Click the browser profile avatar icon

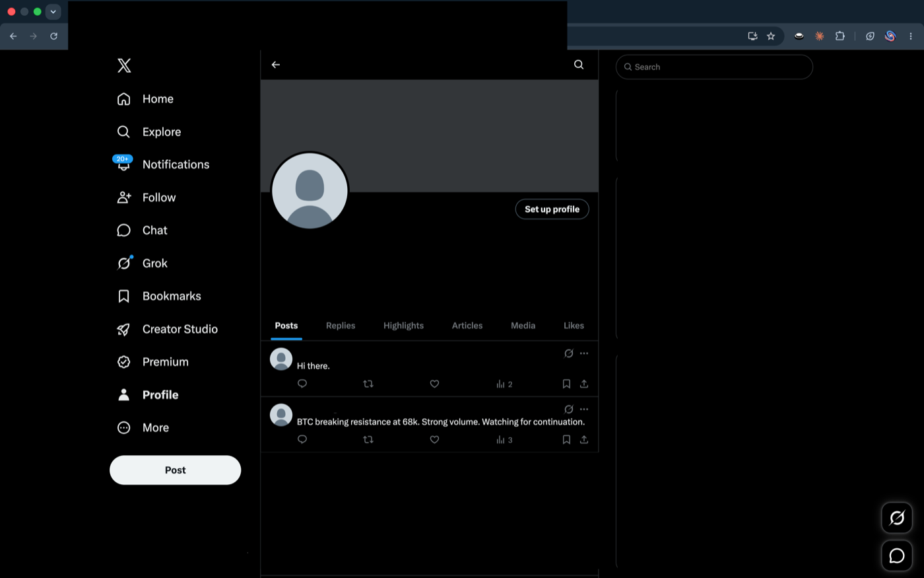890,36
